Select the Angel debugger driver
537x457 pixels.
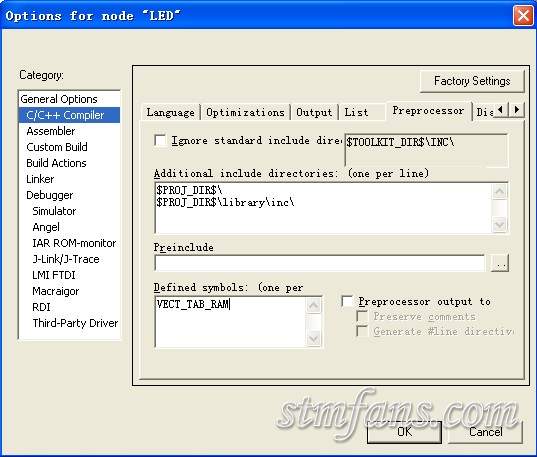click(x=46, y=227)
